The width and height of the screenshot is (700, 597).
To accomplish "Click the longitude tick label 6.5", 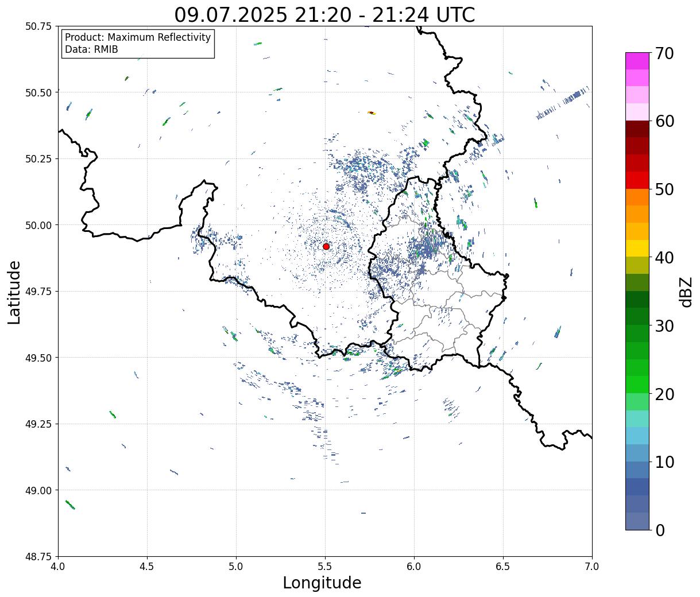I will pos(503,566).
